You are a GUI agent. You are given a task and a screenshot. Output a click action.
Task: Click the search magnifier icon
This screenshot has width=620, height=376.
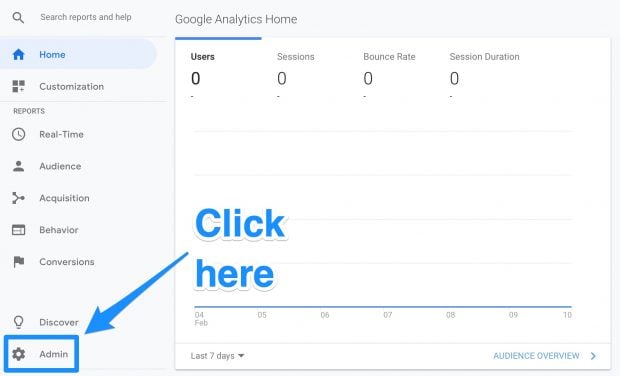point(18,17)
